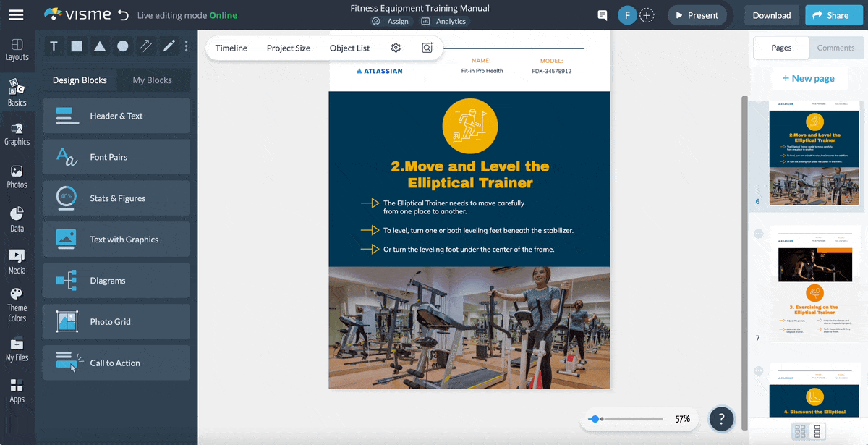The height and width of the screenshot is (445, 868).
Task: Expand the search on the blocks toolbar
Action: [x=427, y=47]
